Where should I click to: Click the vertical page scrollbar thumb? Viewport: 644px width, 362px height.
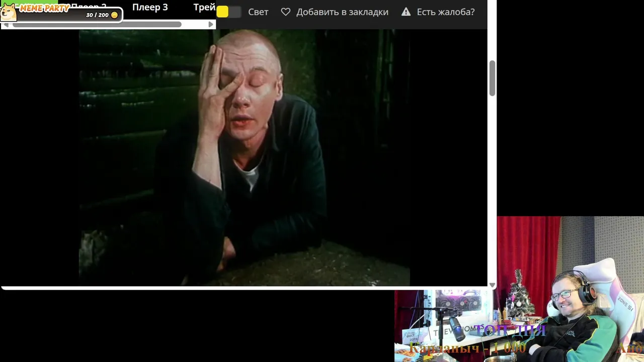(x=492, y=78)
